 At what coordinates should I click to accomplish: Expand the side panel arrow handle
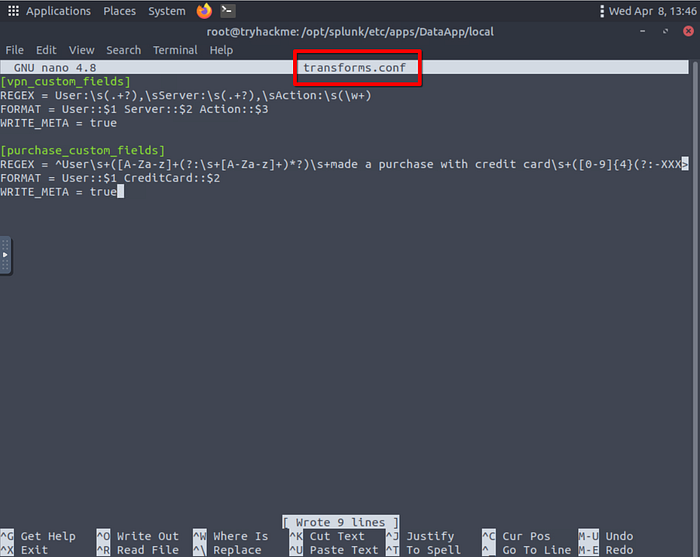click(x=5, y=255)
